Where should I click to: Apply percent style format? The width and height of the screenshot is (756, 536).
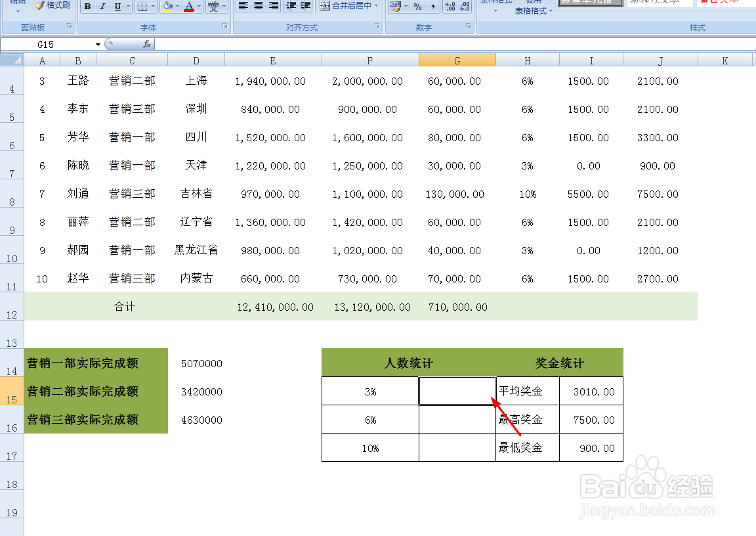(417, 7)
